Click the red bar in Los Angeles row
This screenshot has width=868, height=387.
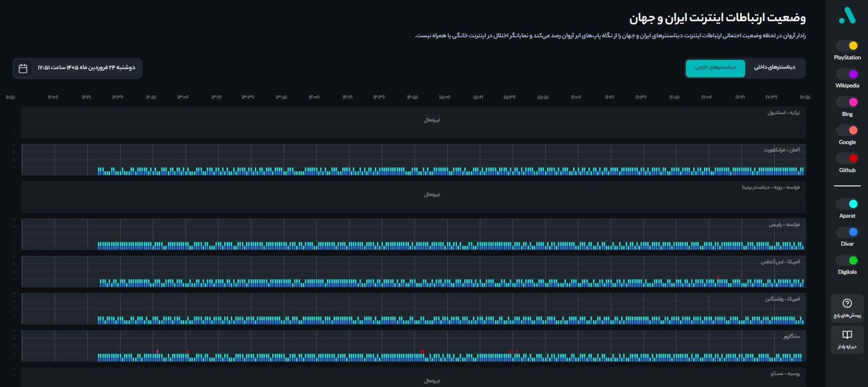click(x=717, y=277)
